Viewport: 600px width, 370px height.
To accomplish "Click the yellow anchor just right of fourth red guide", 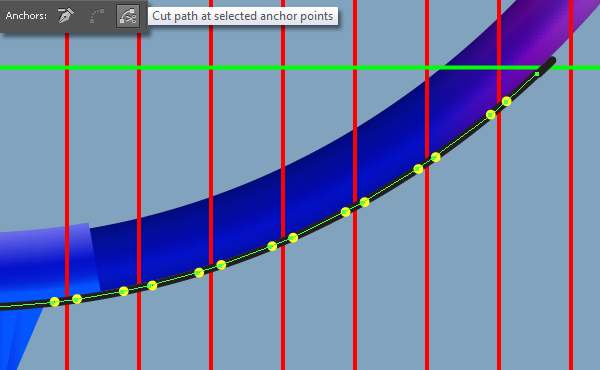I will (x=293, y=238).
